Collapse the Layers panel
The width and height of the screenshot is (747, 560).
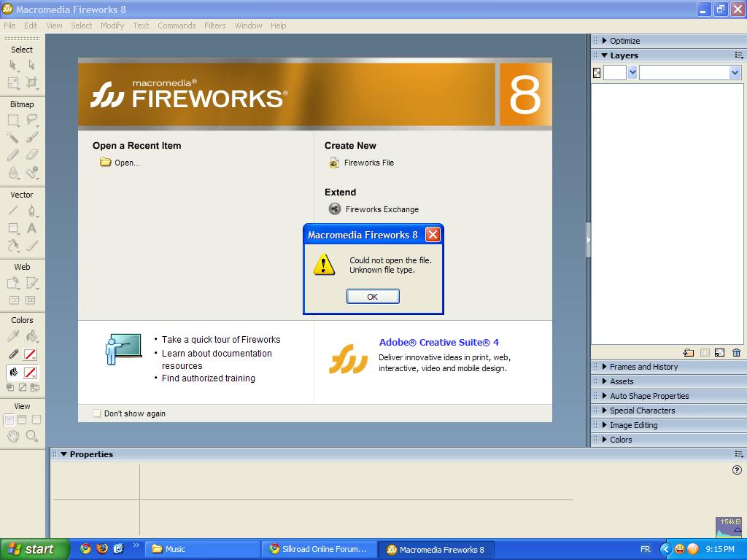605,55
